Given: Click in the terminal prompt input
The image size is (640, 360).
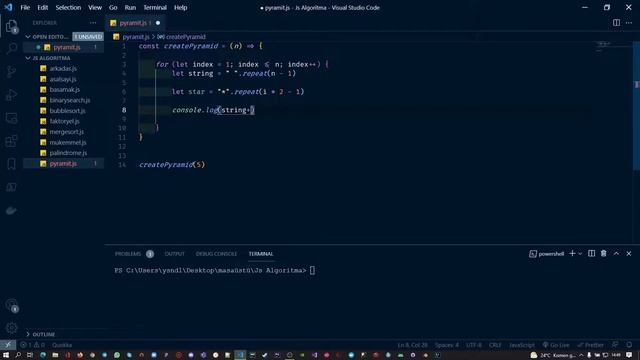Looking at the screenshot, I should click(312, 270).
